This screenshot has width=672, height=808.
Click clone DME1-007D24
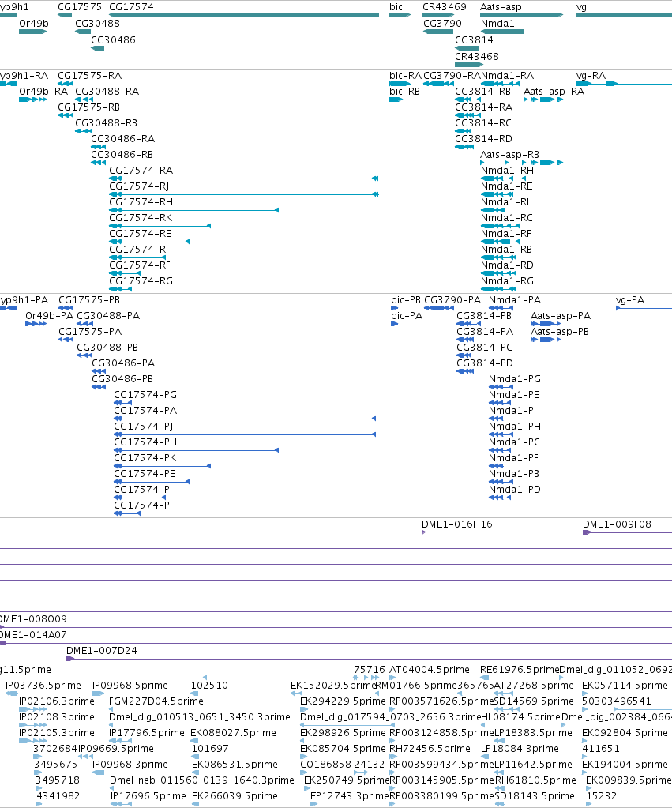[x=370, y=659]
